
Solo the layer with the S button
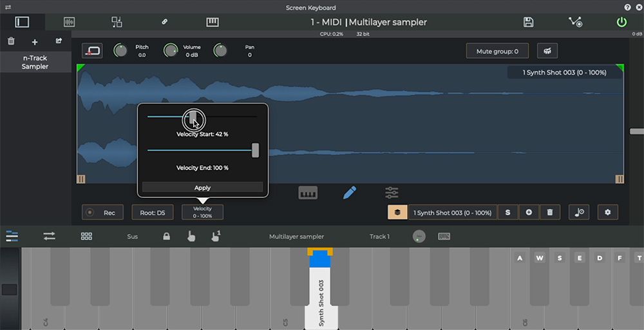(508, 213)
